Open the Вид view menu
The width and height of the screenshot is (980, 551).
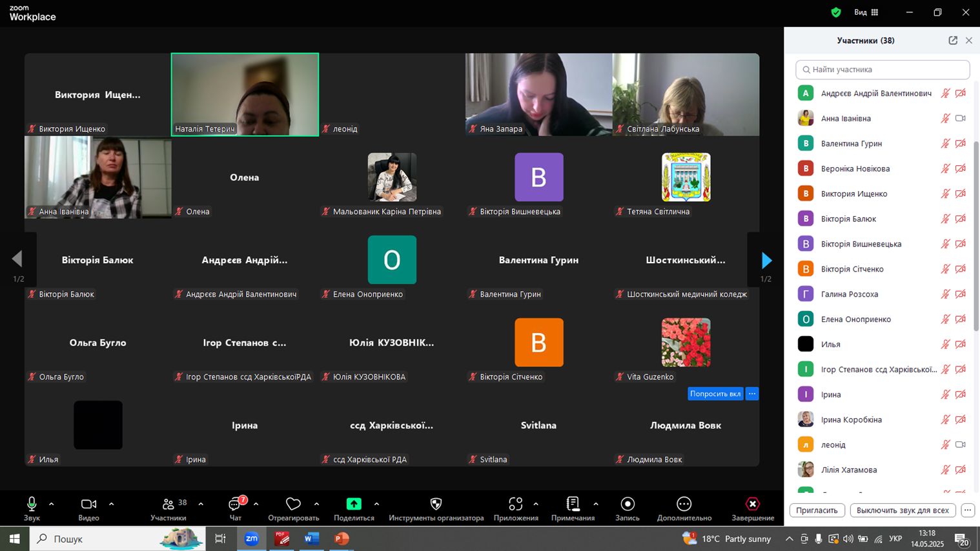click(866, 12)
